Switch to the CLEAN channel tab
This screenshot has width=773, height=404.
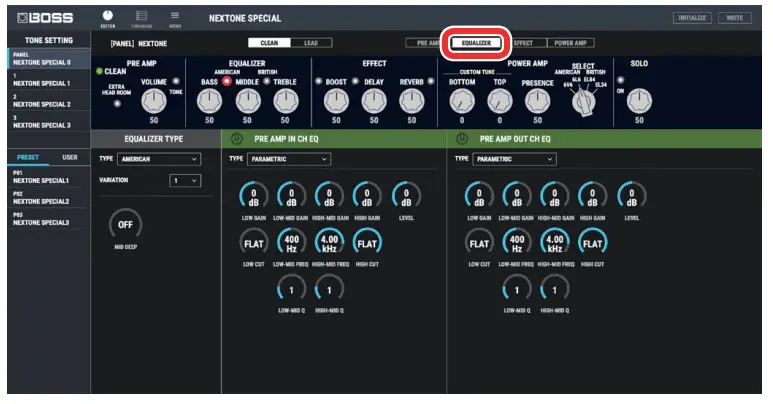(x=269, y=43)
